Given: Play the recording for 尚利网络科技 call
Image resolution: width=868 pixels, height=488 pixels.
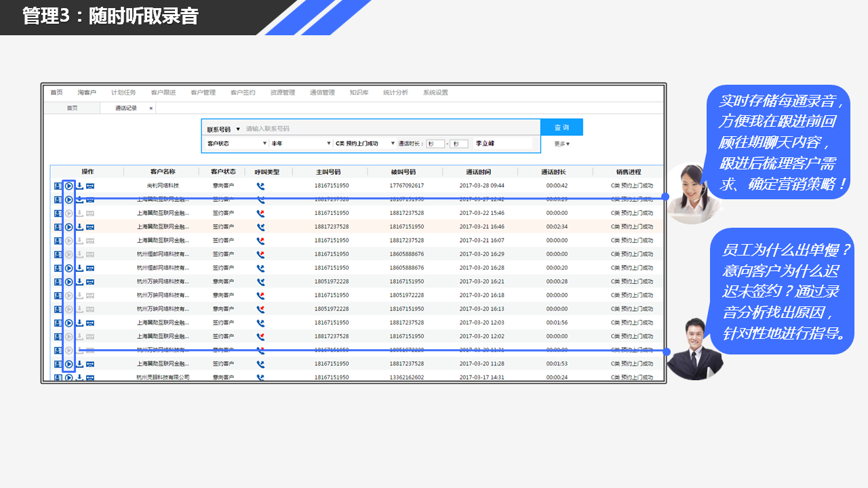Looking at the screenshot, I should (x=68, y=186).
